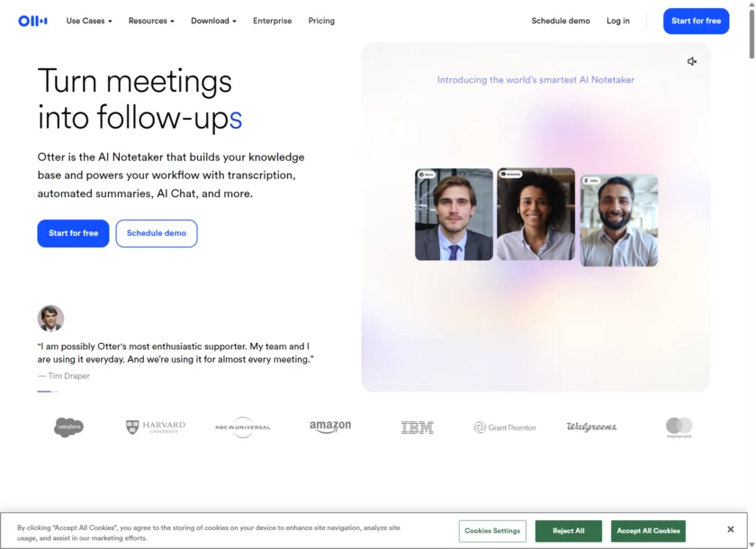The width and height of the screenshot is (756, 549).
Task: Open the Enterprise page
Action: pos(273,21)
